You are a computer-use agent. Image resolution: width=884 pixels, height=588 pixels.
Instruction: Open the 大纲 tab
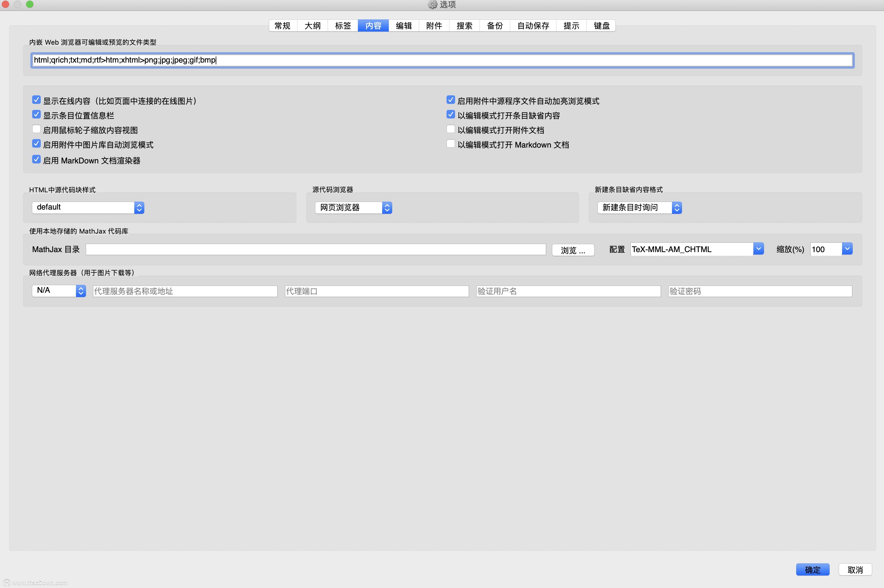pyautogui.click(x=312, y=26)
